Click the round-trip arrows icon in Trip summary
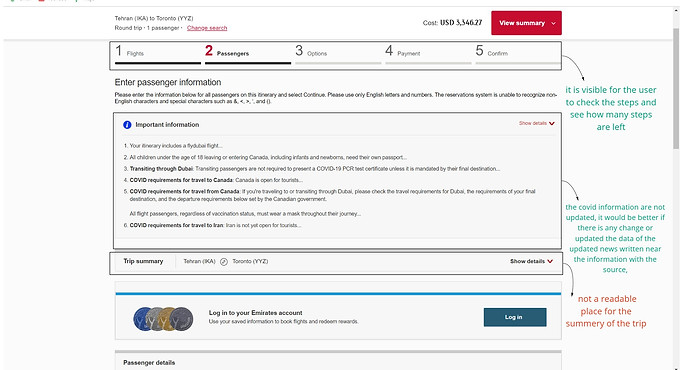The height and width of the screenshot is (370, 680). 224,262
